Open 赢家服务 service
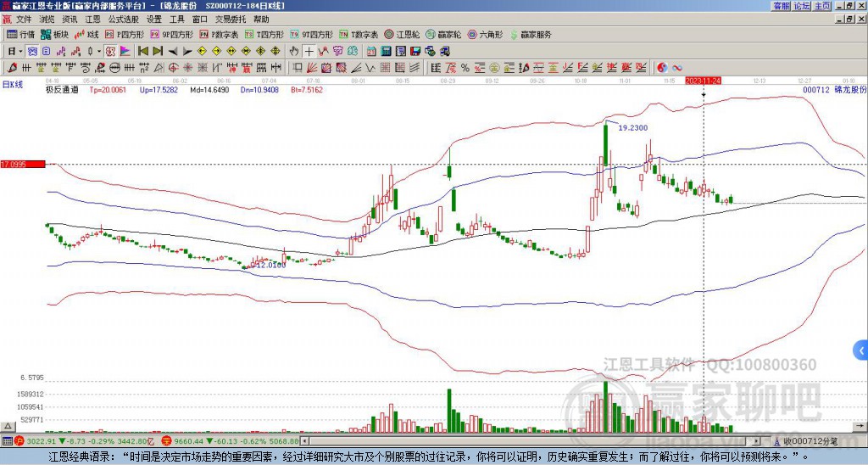Image resolution: width=868 pixels, height=465 pixels. coord(531,34)
